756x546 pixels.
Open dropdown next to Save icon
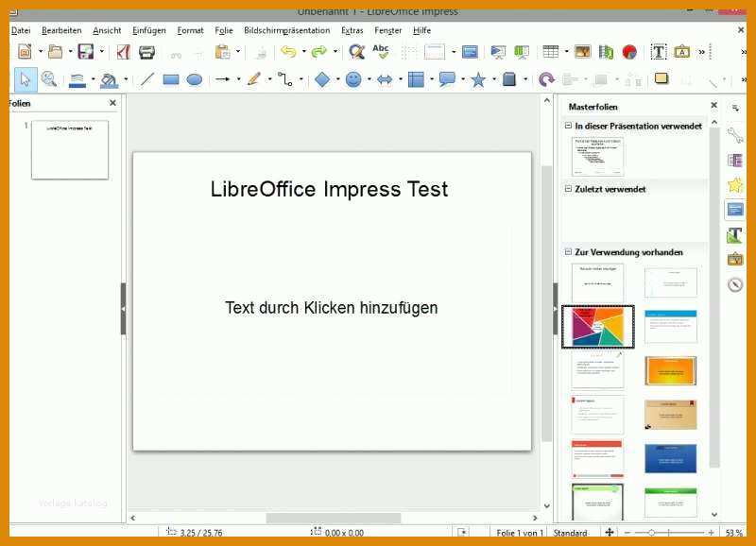coord(102,52)
